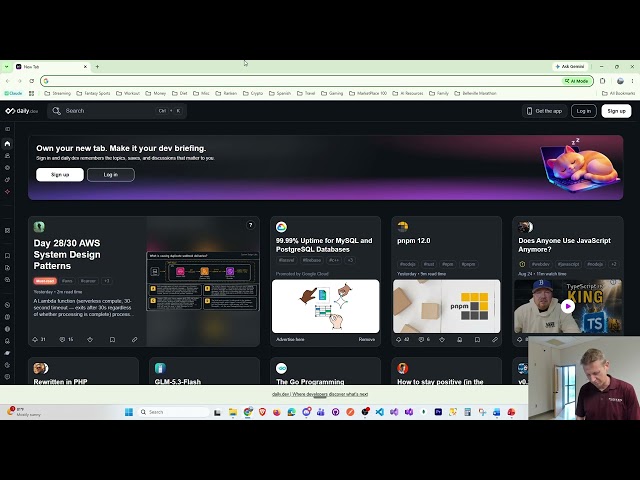Image resolution: width=640 pixels, height=480 pixels.
Task: Click the AI Mode button in address bar
Action: pos(577,81)
